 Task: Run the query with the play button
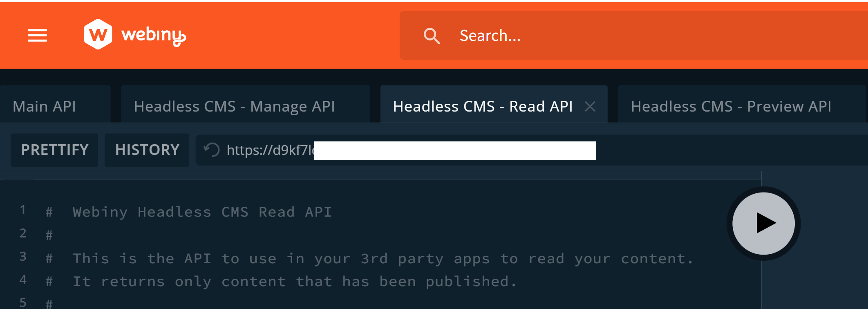763,224
